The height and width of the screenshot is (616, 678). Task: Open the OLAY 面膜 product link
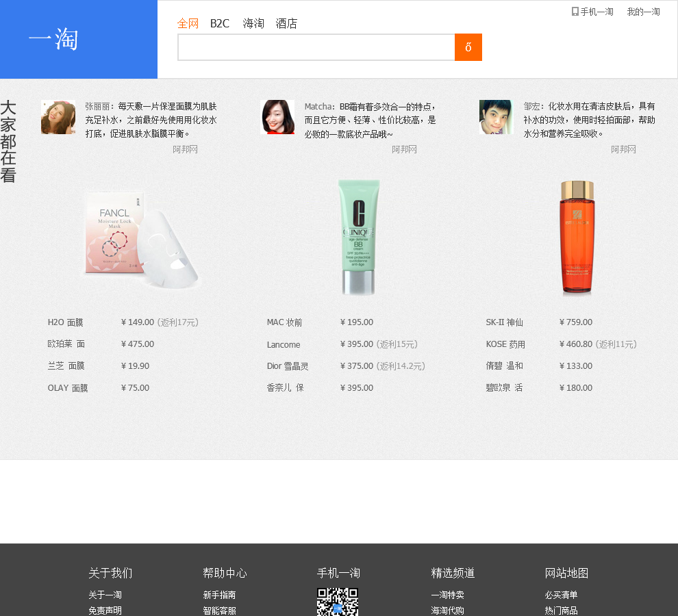pos(67,388)
